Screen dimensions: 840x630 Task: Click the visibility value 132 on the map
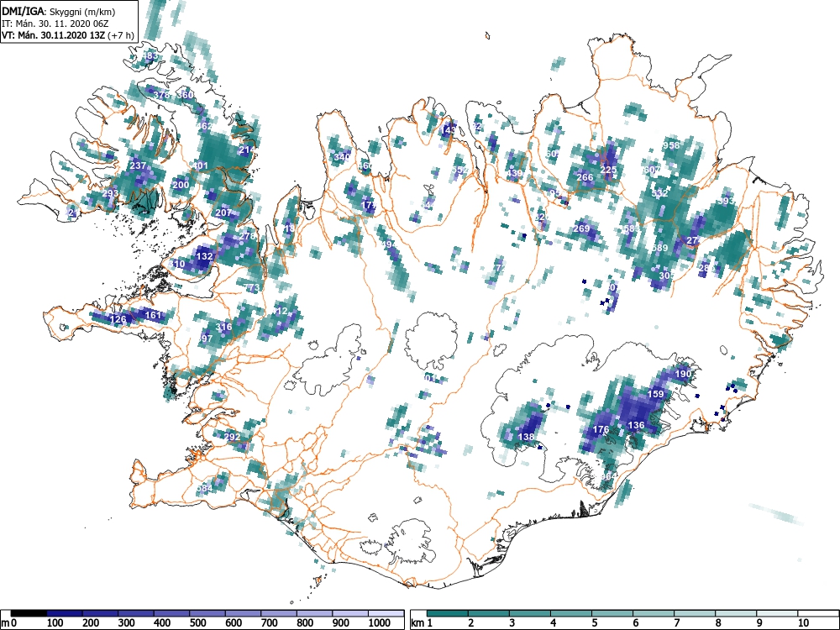[204, 256]
